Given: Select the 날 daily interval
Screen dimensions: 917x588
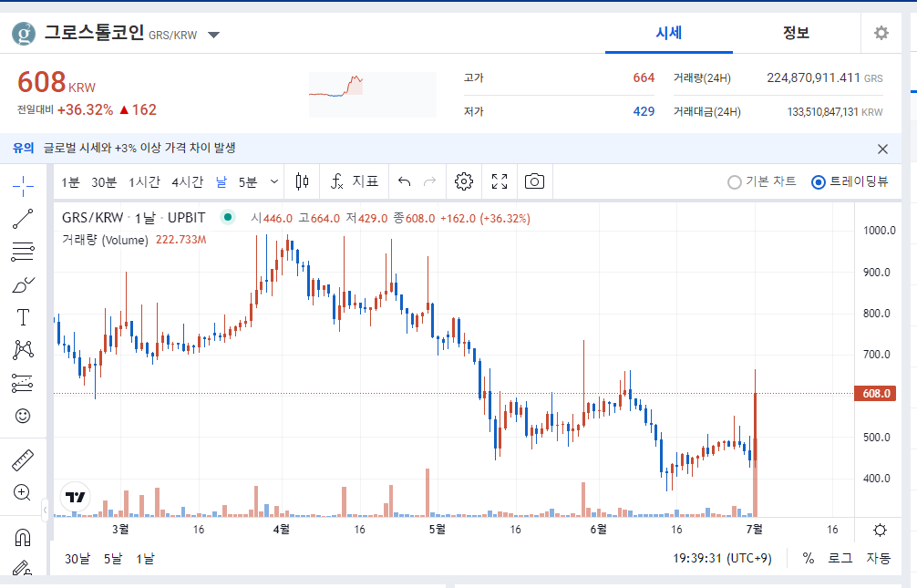Looking at the screenshot, I should click(222, 182).
